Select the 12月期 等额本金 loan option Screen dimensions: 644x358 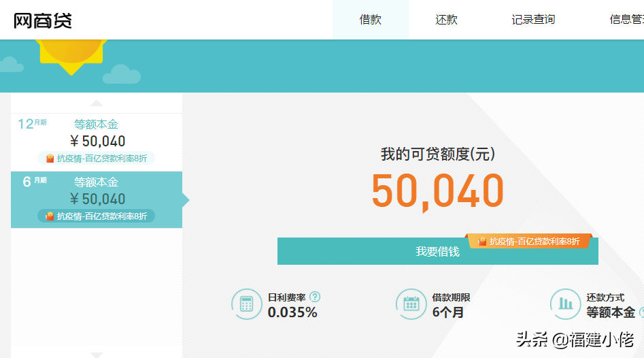pos(97,141)
